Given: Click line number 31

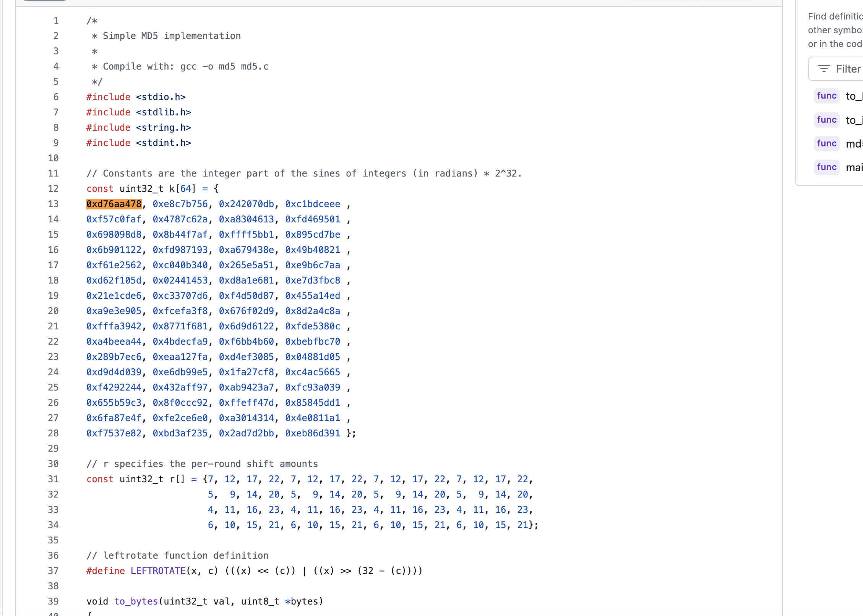Looking at the screenshot, I should click(53, 479).
